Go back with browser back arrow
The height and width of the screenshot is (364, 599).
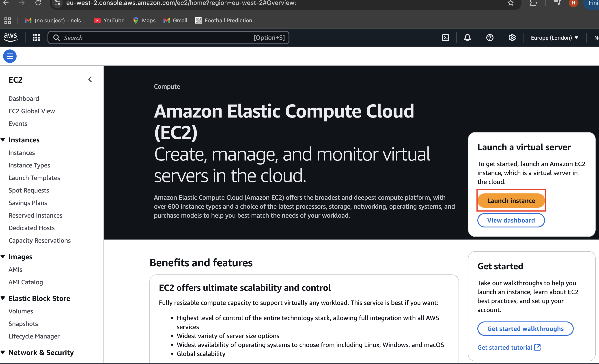click(6, 3)
